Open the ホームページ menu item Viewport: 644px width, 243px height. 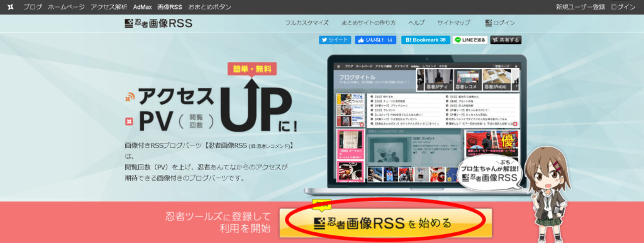click(67, 7)
